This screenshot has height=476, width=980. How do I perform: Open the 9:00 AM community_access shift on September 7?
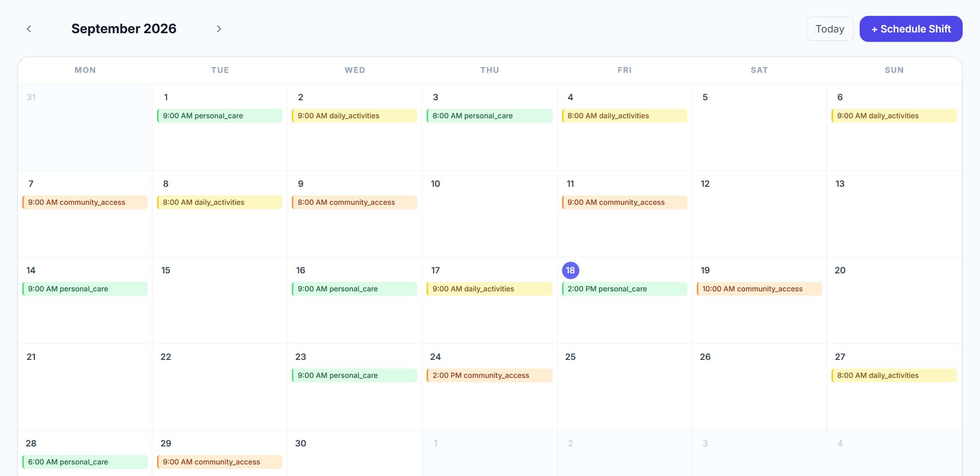tap(85, 202)
